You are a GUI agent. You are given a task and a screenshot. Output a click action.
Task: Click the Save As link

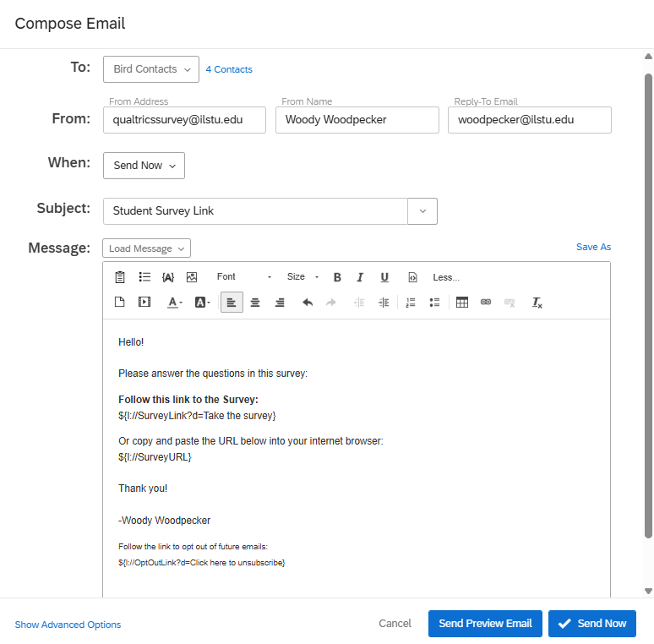(x=593, y=247)
